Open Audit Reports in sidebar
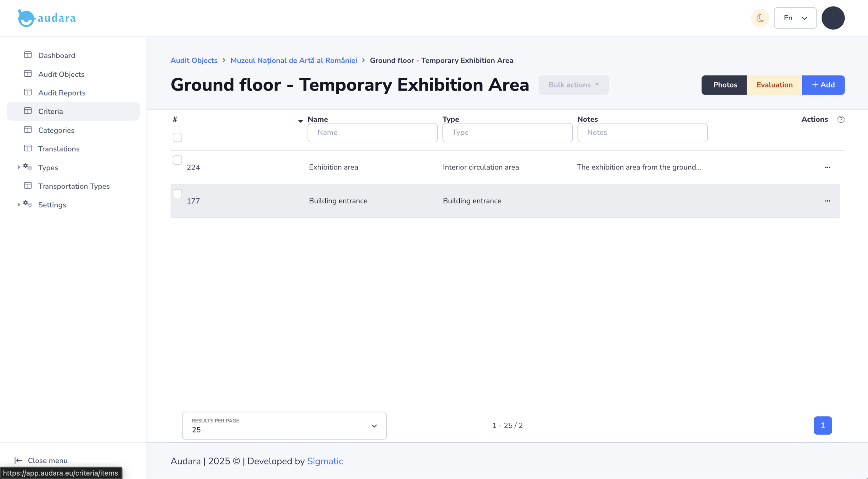Image resolution: width=868 pixels, height=479 pixels. (x=62, y=93)
